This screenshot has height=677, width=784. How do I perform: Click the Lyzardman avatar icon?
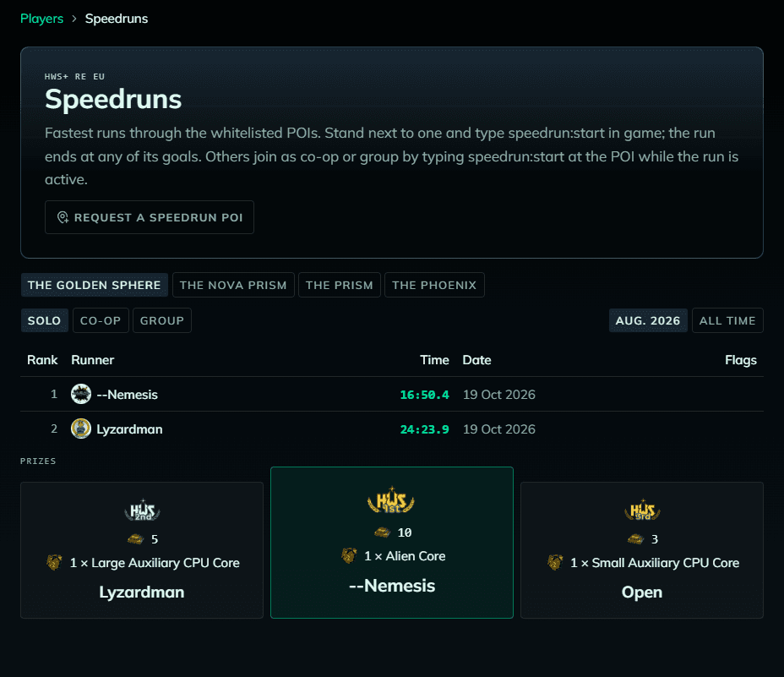coord(81,429)
